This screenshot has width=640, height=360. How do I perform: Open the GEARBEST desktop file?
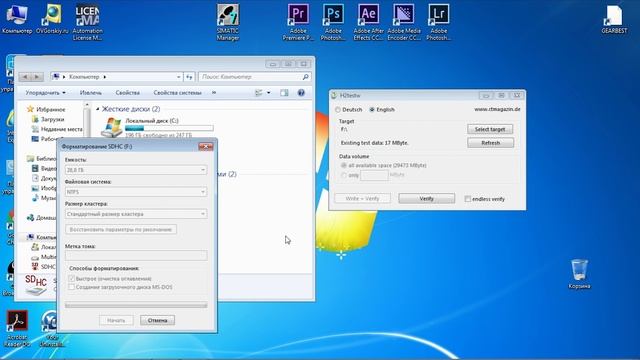pos(614,19)
